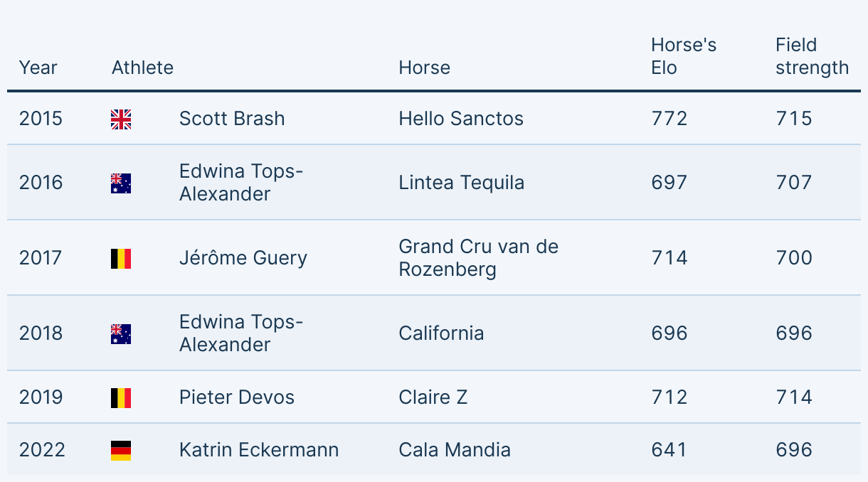Open Pieter Devos athlete link
The image size is (868, 482).
tap(237, 397)
